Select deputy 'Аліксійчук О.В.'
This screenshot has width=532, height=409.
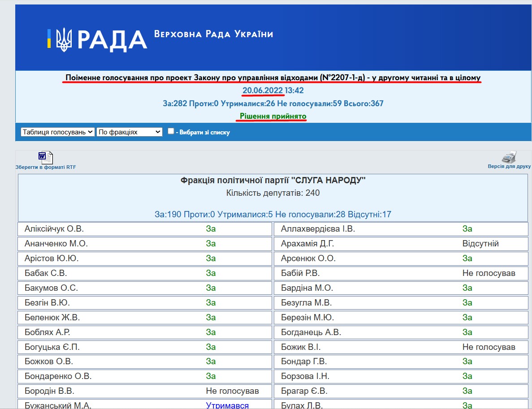point(54,229)
